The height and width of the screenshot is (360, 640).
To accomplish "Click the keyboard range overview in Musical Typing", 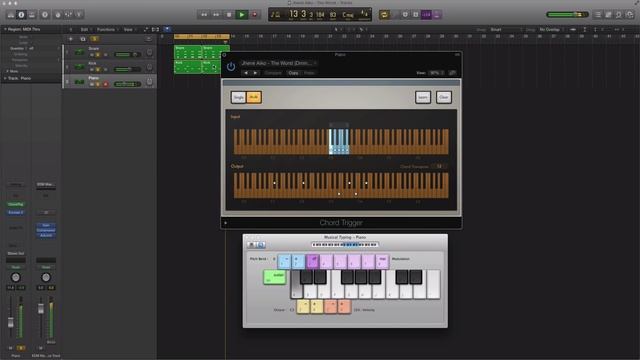I will click(345, 244).
